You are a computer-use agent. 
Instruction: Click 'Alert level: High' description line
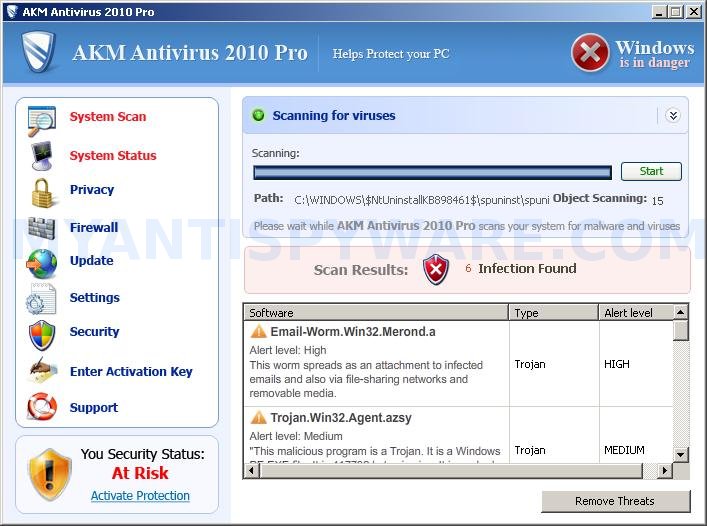click(x=288, y=350)
